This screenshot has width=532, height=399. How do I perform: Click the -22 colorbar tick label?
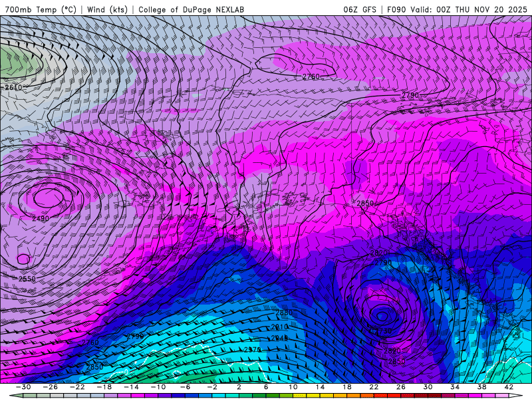77,387
